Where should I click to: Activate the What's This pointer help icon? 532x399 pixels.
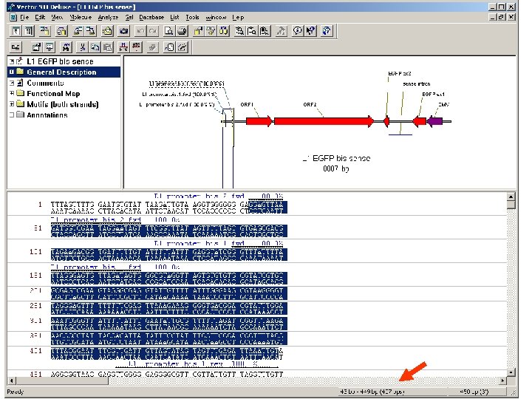(310, 31)
